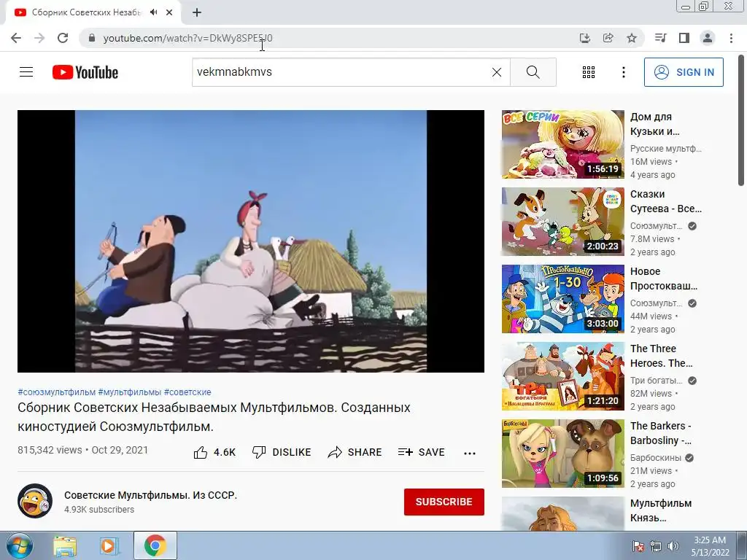Click Chrome icon in taskbar

pos(155,545)
